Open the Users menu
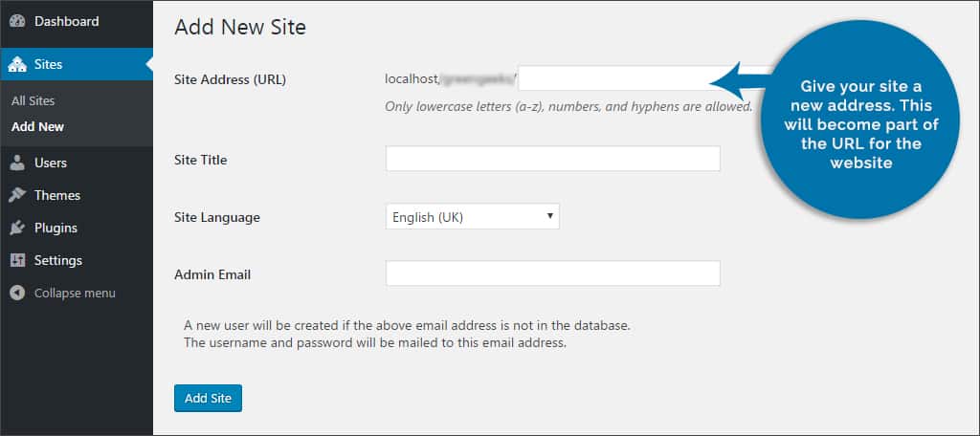This screenshot has height=436, width=980. click(x=51, y=163)
